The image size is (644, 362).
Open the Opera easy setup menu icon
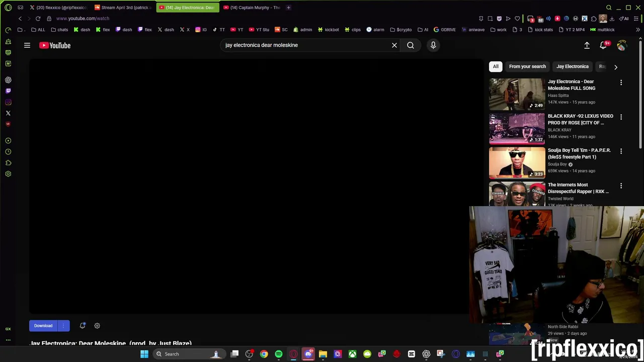pos(636,19)
